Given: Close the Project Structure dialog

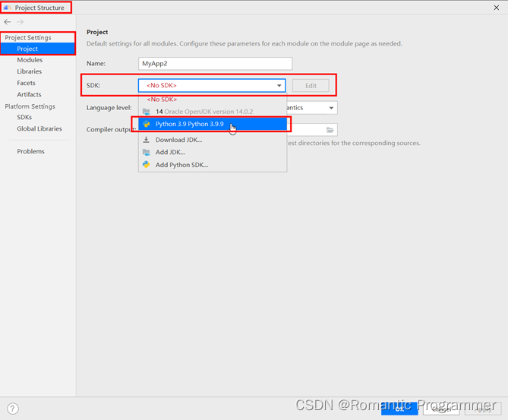Looking at the screenshot, I should (497, 8).
